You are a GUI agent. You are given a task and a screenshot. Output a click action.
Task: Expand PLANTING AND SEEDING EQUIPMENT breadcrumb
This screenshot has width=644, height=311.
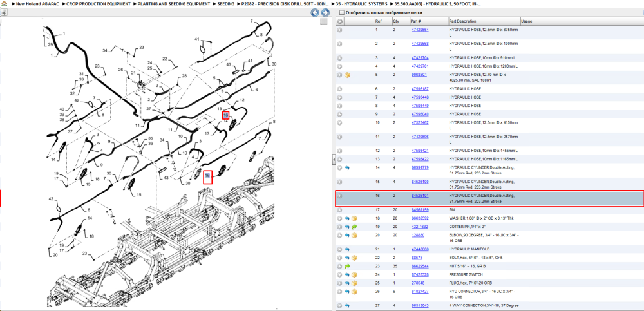coord(135,4)
